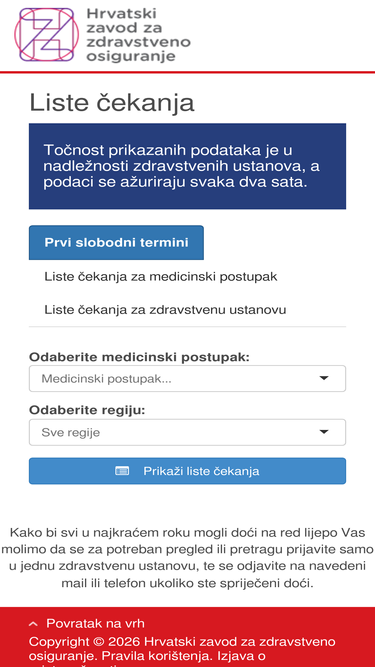Open the Medicinski postupak dropdown arrow
Screen dimensions: 375x667
coord(324,378)
